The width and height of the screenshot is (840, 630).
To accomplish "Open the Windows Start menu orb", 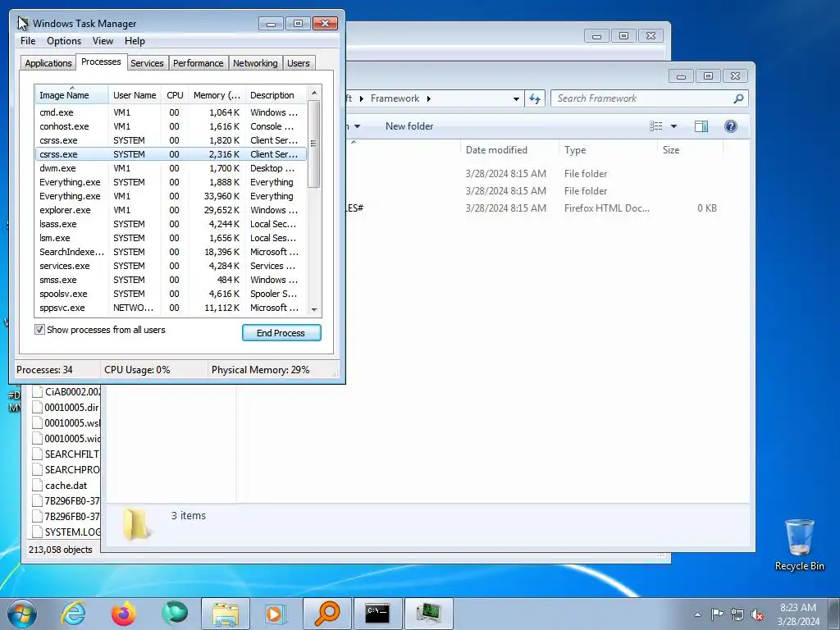I will (x=22, y=614).
